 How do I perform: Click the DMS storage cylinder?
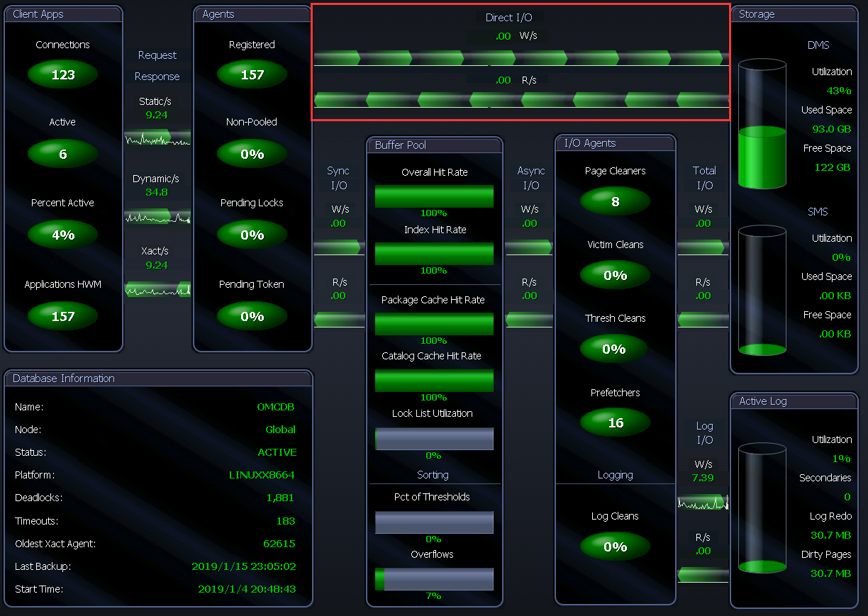762,124
